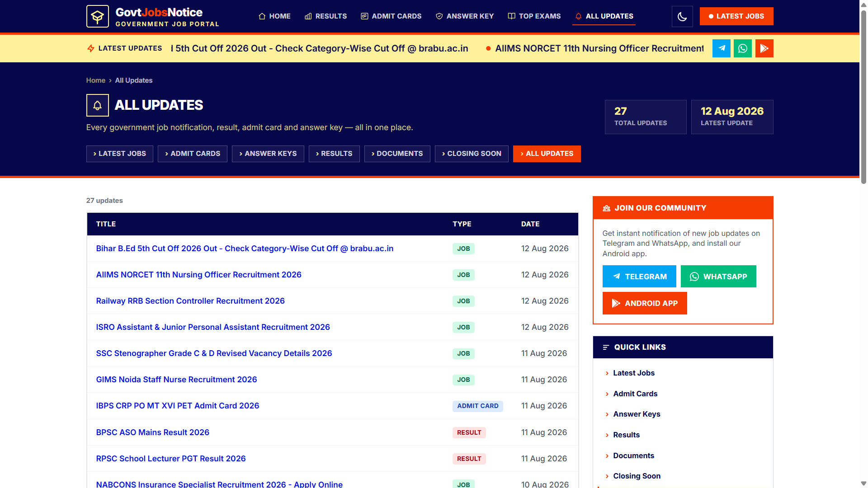
Task: Click the Title column header
Action: 106,224
